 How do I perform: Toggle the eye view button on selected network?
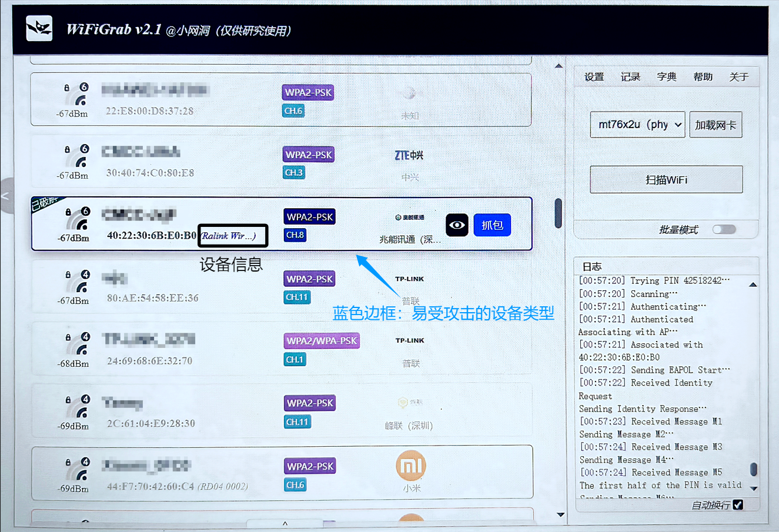[457, 225]
